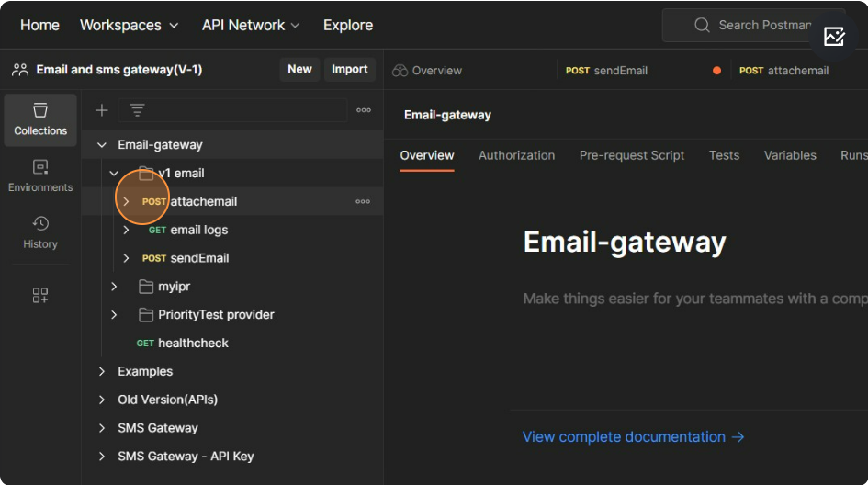Open the Collections sidebar panel
The image size is (868, 485).
40,119
